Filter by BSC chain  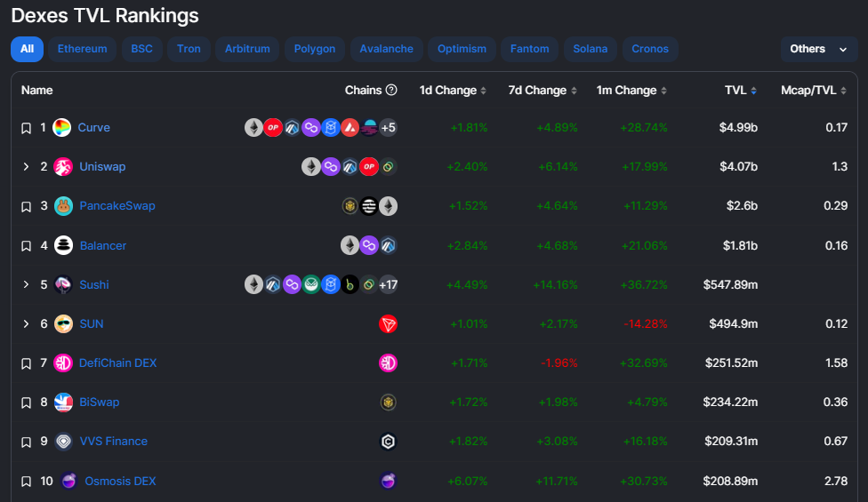pyautogui.click(x=141, y=49)
